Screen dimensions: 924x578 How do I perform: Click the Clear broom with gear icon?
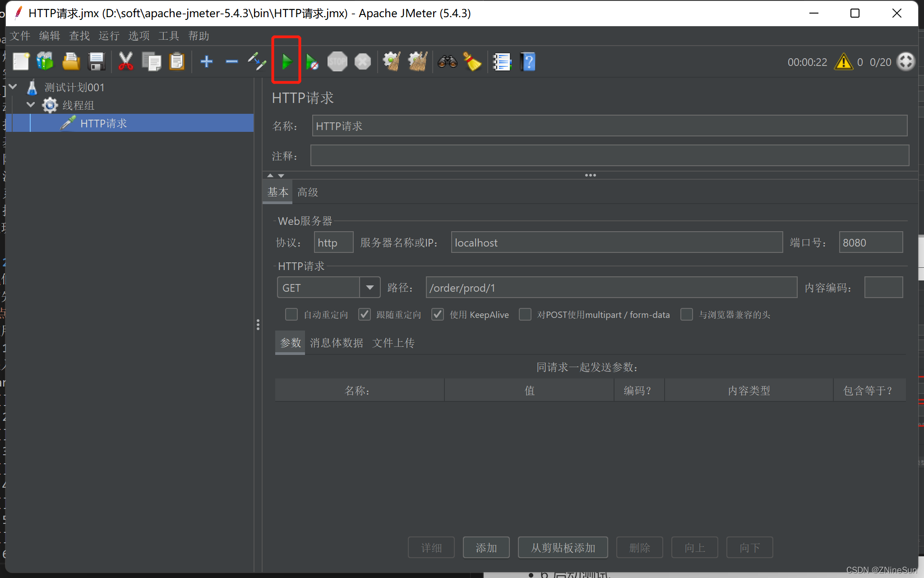[x=391, y=61]
